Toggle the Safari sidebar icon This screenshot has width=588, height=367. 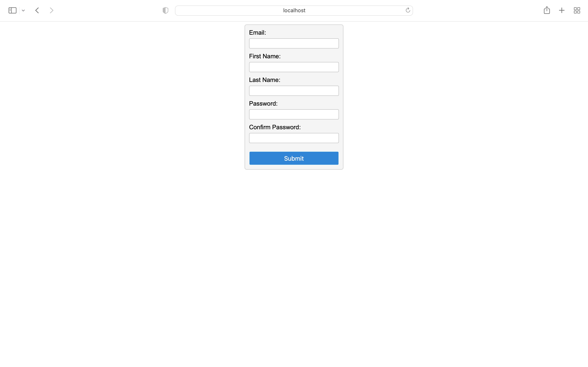(x=12, y=10)
